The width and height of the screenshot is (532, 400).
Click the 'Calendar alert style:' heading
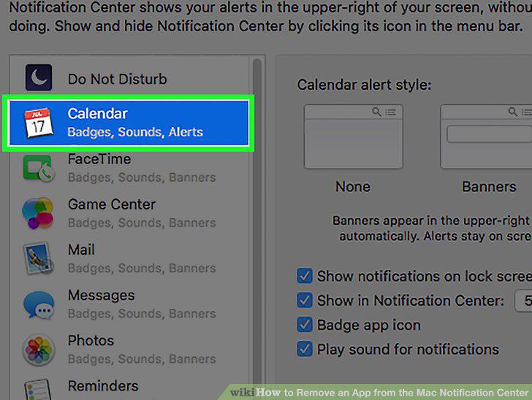[364, 85]
